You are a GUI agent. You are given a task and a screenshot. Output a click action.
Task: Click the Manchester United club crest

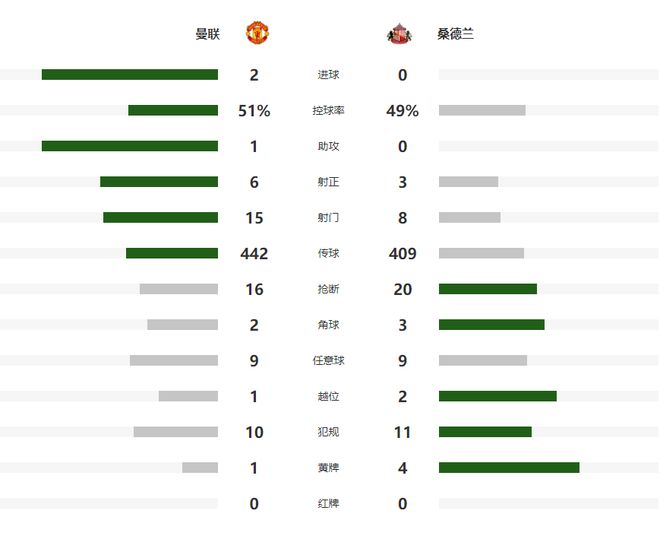point(258,33)
